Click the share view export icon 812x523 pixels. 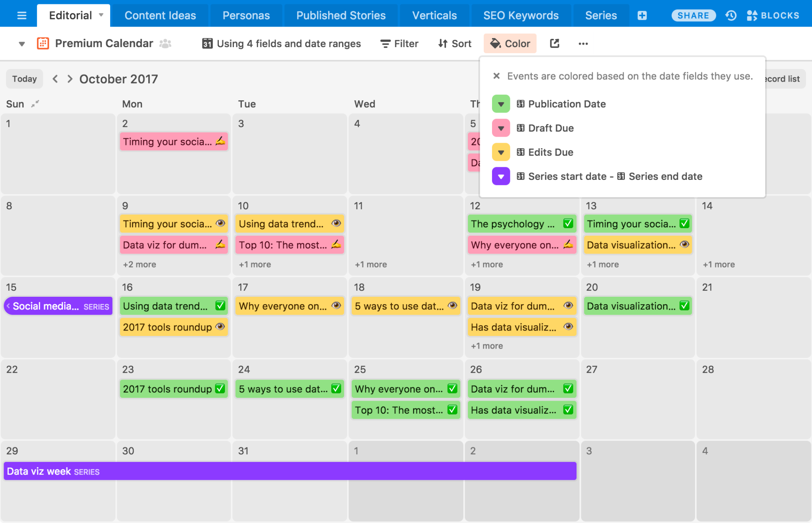tap(554, 44)
